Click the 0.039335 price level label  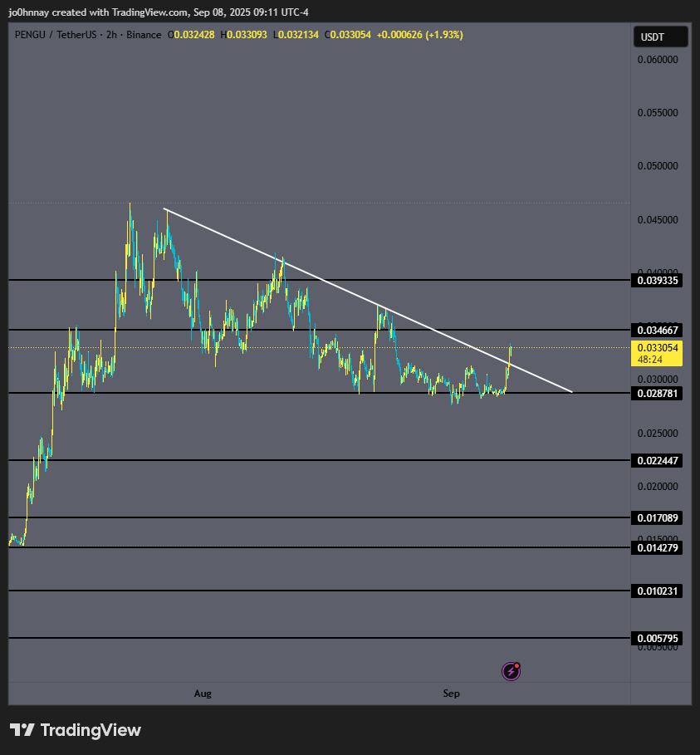click(657, 280)
